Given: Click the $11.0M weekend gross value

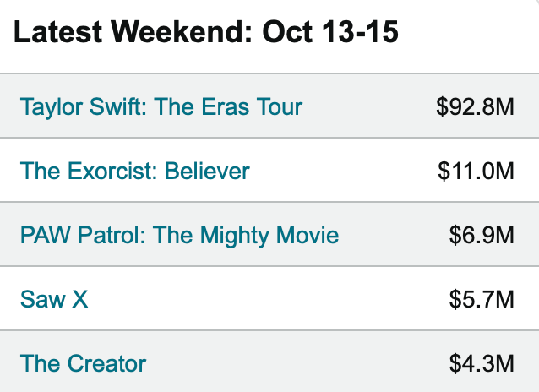Looking at the screenshot, I should tap(476, 171).
